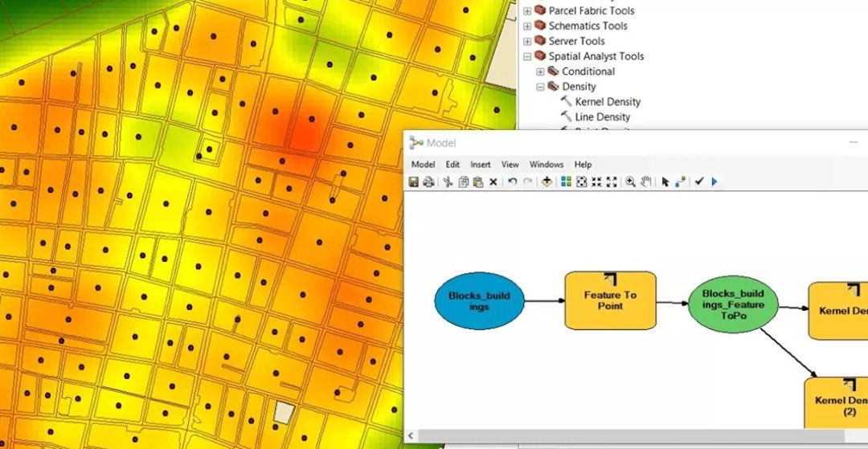Screen dimensions: 868x449
Task: Open the Edit menu
Action: tap(452, 164)
